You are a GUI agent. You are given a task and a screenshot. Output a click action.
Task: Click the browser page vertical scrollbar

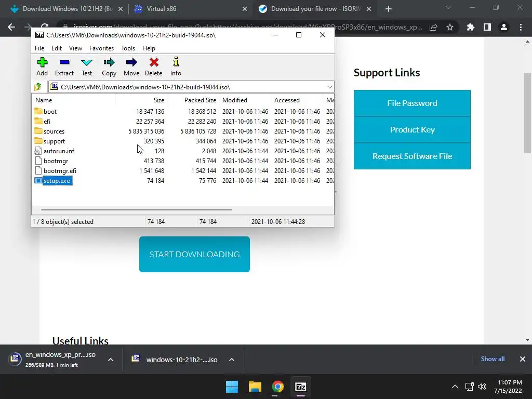pyautogui.click(x=527, y=113)
